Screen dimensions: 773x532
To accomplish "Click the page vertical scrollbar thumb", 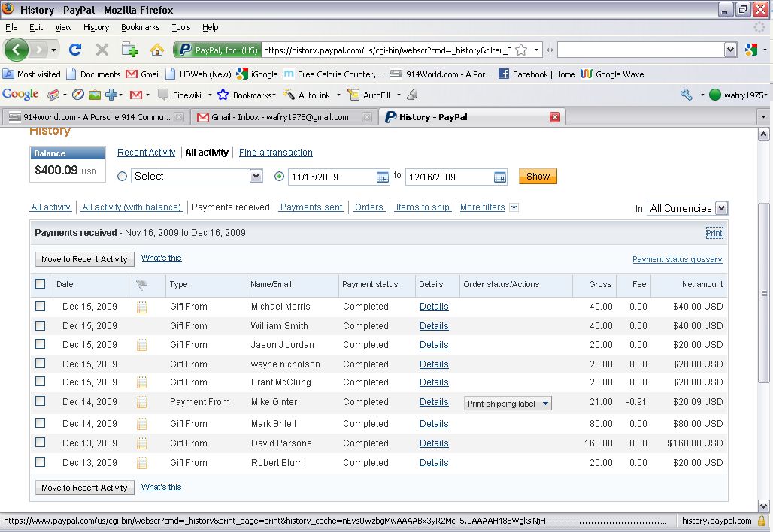I will click(x=764, y=293).
